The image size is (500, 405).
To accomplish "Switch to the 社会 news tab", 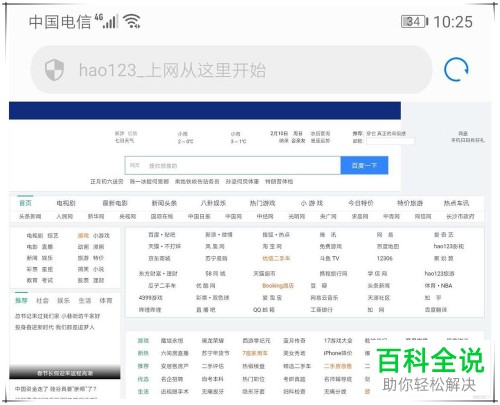I will (42, 301).
